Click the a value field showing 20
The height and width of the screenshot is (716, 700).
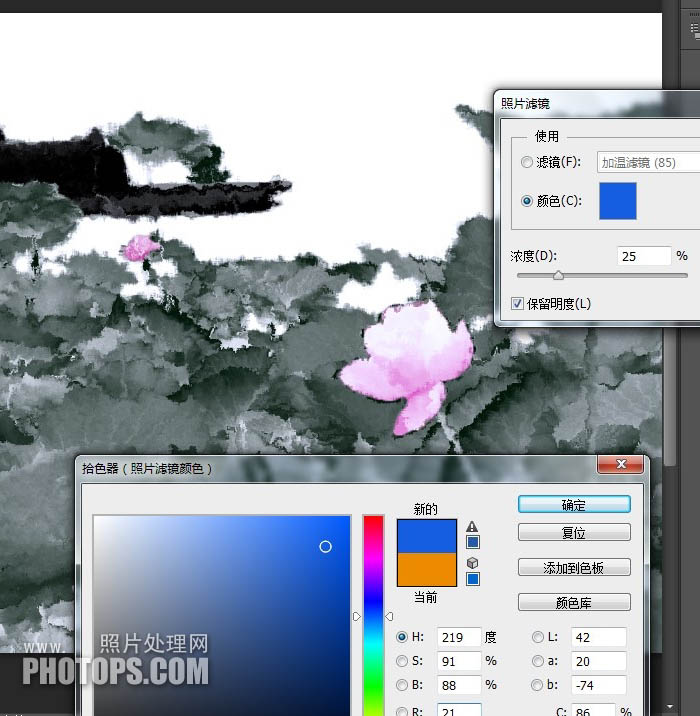[x=599, y=661]
